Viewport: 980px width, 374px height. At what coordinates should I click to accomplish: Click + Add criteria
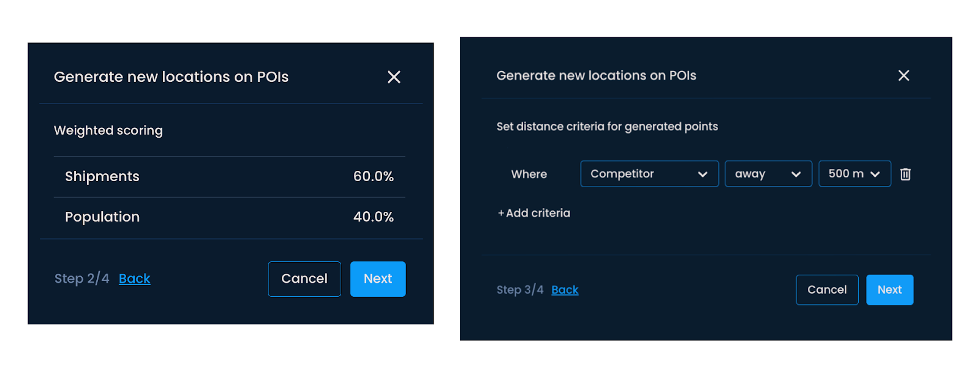[534, 213]
